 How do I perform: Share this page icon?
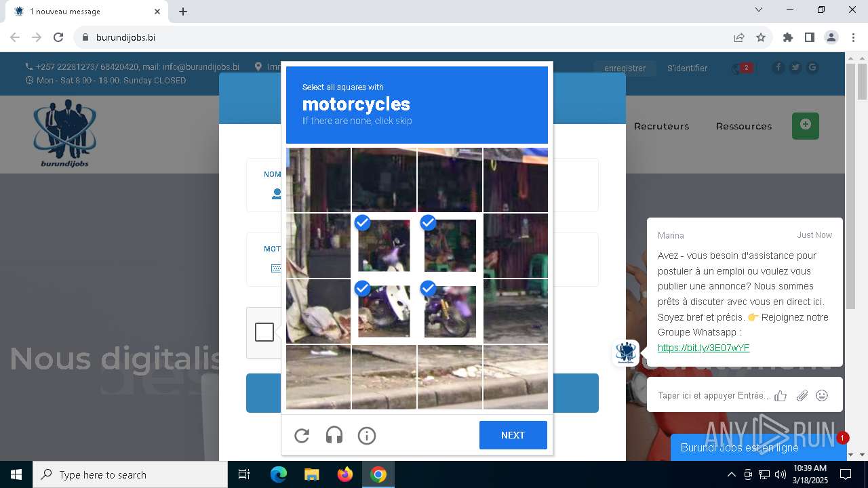[x=739, y=37]
